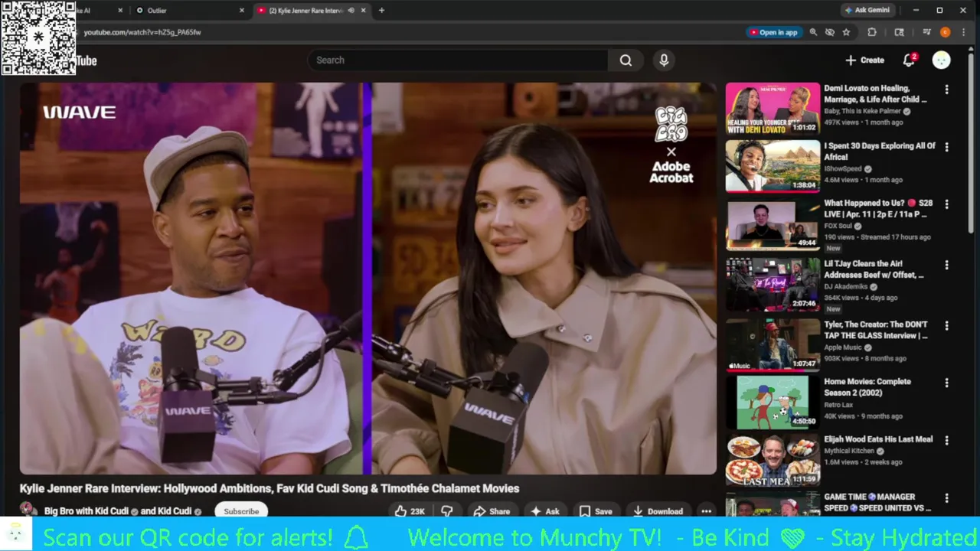Open the 30 Days Exploring Africa thumbnail

point(773,166)
